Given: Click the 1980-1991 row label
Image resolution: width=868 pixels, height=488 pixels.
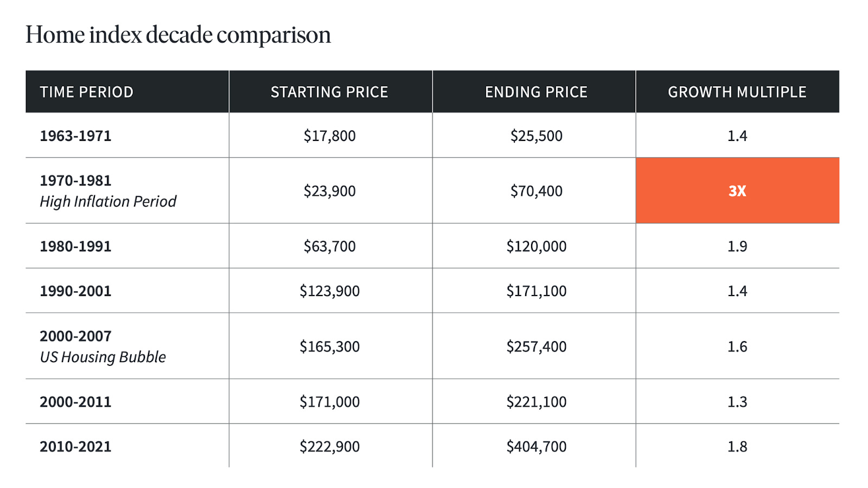Looking at the screenshot, I should tap(75, 247).
